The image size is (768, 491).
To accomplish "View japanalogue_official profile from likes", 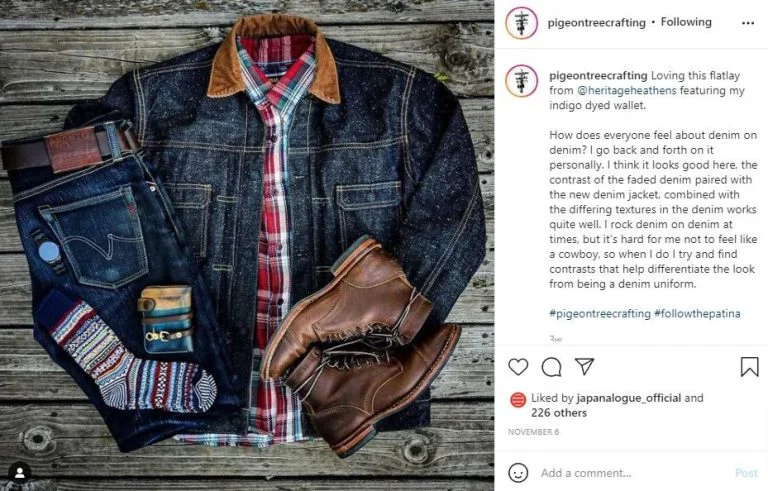I will pos(628,398).
